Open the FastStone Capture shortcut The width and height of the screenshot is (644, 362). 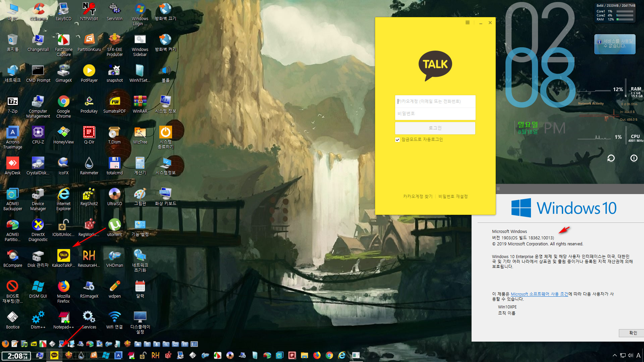(x=63, y=45)
